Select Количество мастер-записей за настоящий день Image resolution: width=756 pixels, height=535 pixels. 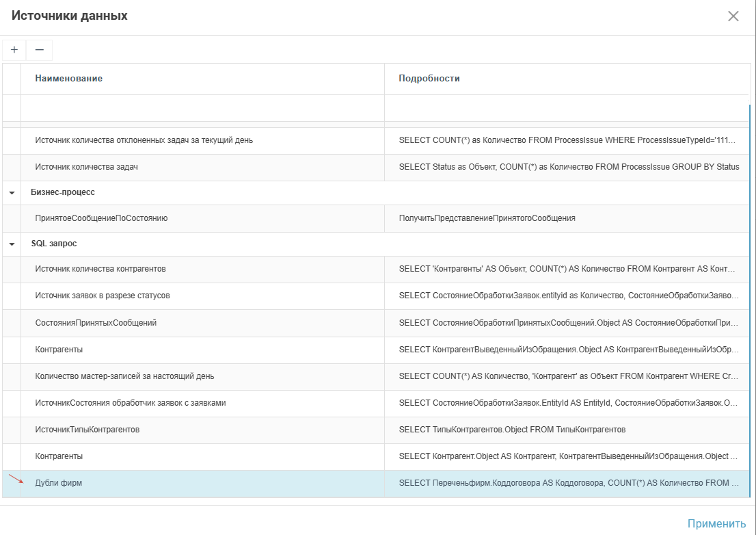tap(205, 376)
